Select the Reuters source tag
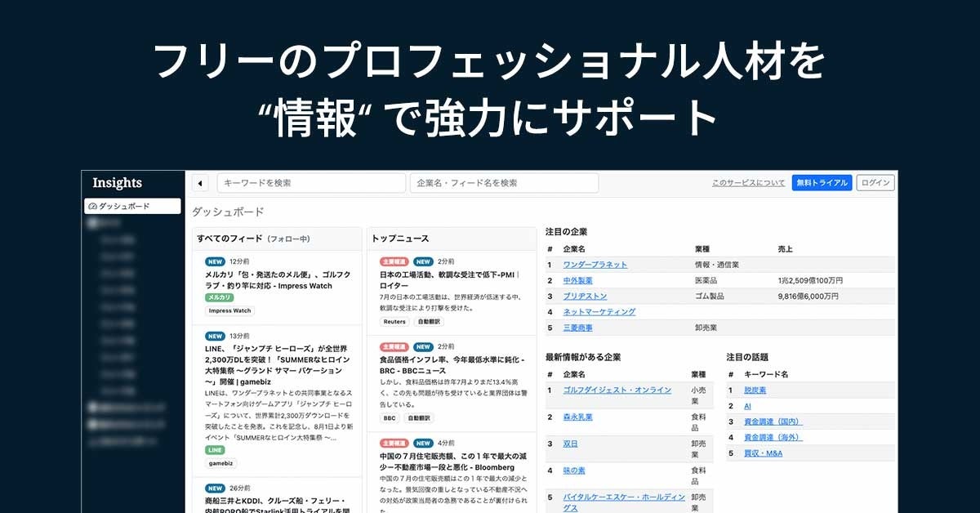Screen dimensions: 980x513 [395, 322]
